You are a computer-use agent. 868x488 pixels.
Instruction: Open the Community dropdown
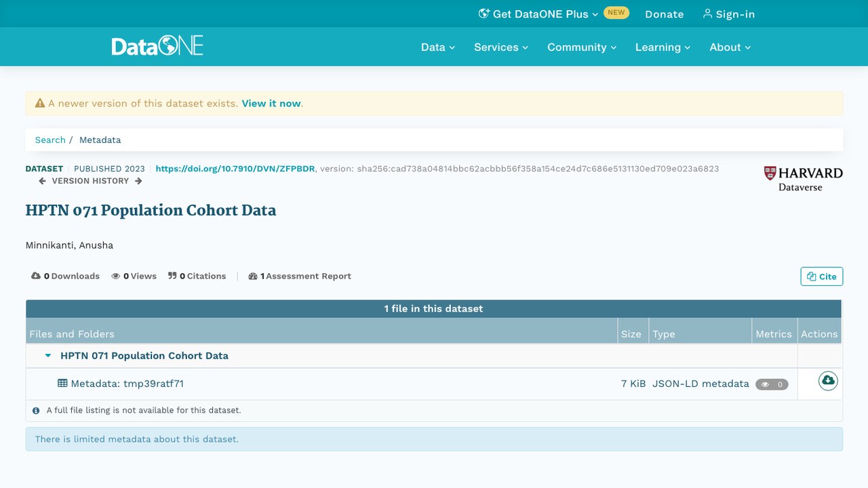click(x=582, y=47)
